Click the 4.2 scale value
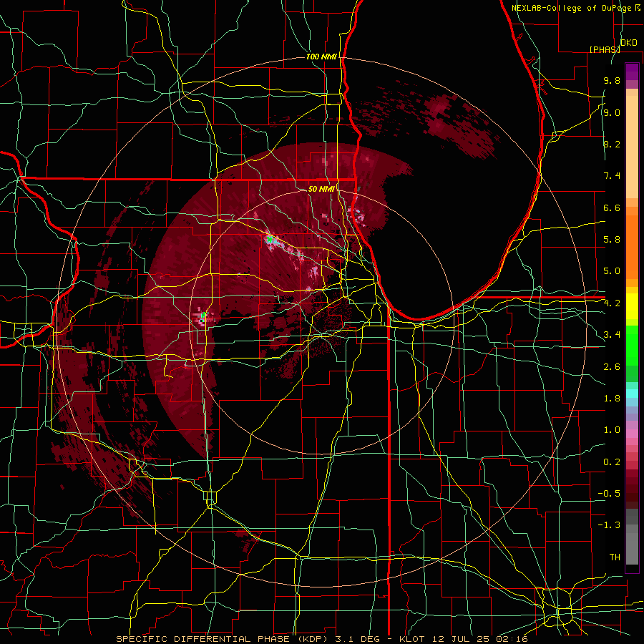The width and height of the screenshot is (644, 644). pyautogui.click(x=612, y=303)
